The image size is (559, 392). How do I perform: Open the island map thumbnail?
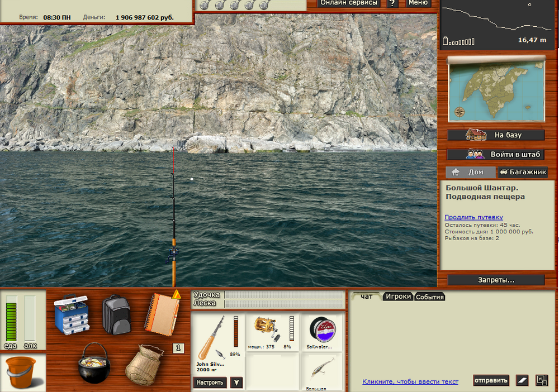click(x=496, y=89)
